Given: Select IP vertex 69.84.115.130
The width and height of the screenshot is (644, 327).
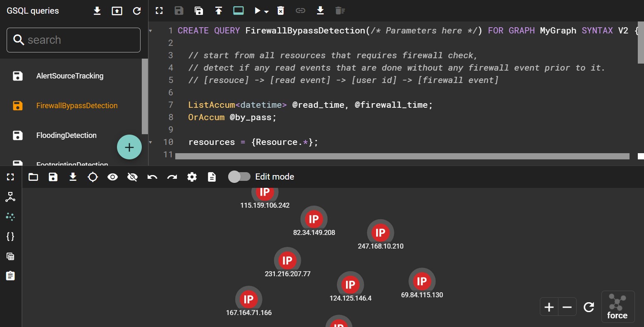Looking at the screenshot, I should pyautogui.click(x=422, y=281).
